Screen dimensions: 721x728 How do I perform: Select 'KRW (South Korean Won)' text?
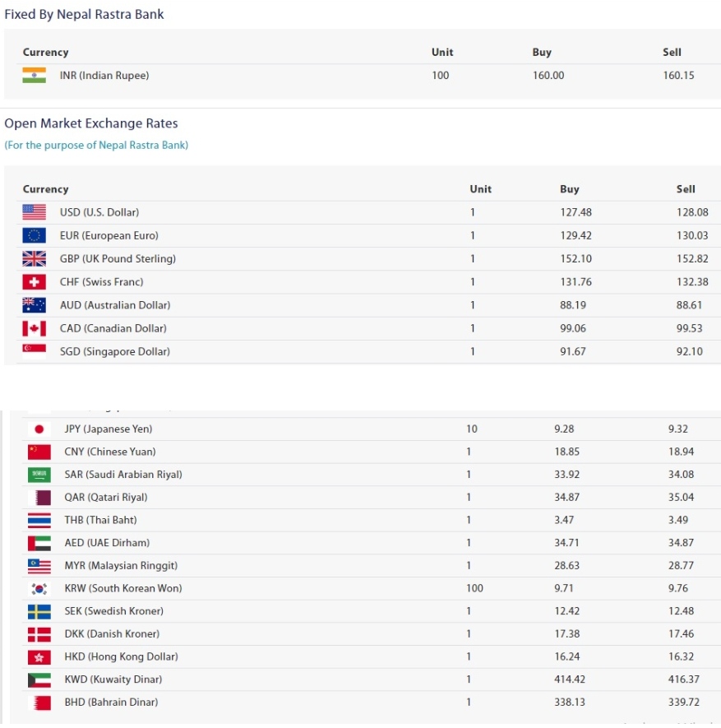click(x=123, y=588)
